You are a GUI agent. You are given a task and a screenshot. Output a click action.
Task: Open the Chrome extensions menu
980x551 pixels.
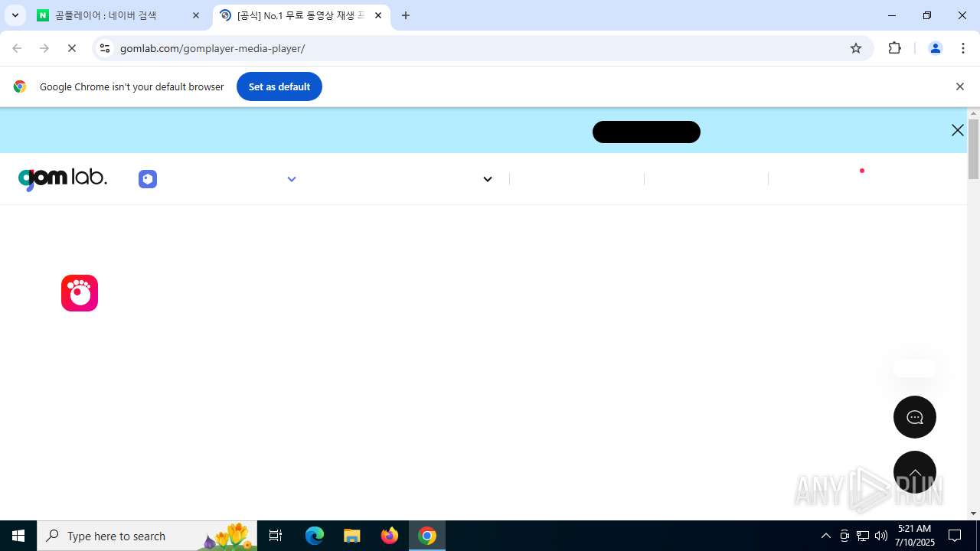[x=894, y=48]
